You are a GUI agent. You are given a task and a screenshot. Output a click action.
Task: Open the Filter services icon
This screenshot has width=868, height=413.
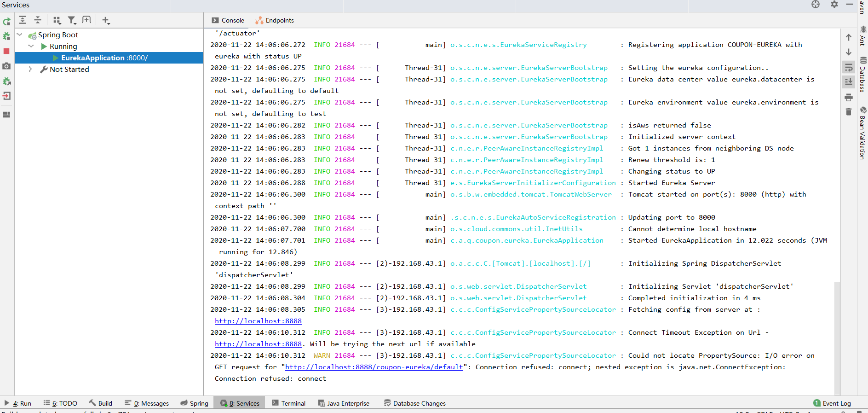coord(72,20)
